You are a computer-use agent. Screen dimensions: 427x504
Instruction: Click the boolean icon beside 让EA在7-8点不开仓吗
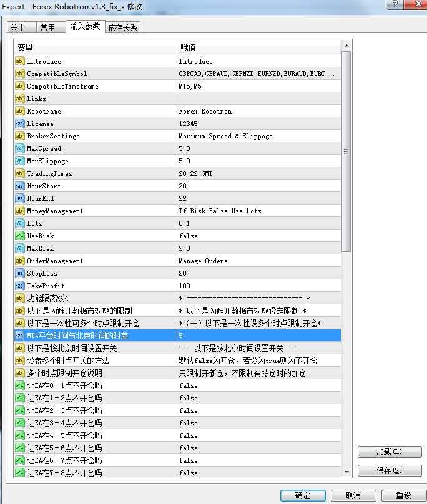click(19, 473)
